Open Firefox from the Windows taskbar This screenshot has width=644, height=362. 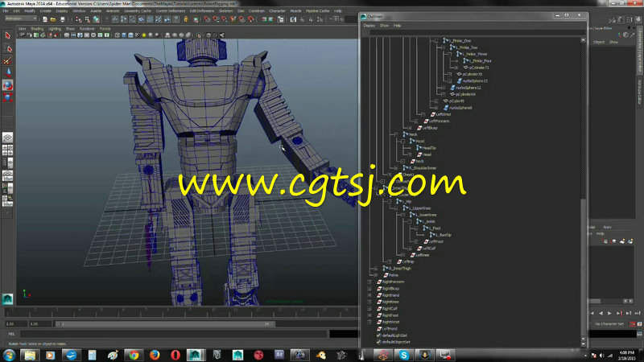pos(155,355)
